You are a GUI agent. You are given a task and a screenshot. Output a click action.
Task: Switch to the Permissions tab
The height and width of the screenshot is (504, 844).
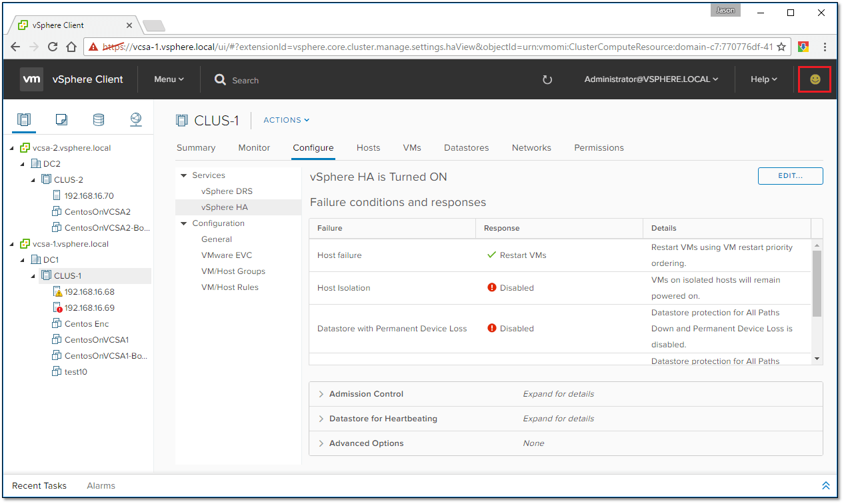tap(599, 148)
